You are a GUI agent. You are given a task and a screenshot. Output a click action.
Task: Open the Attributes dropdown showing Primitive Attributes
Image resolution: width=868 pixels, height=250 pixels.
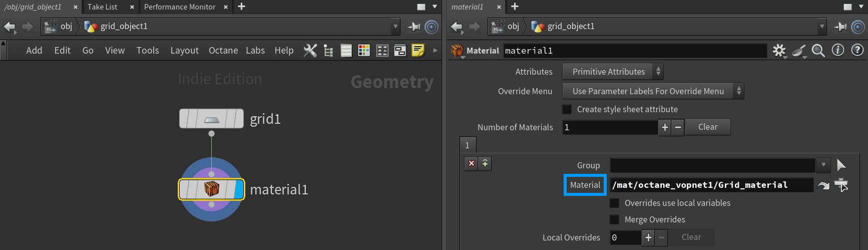(613, 72)
